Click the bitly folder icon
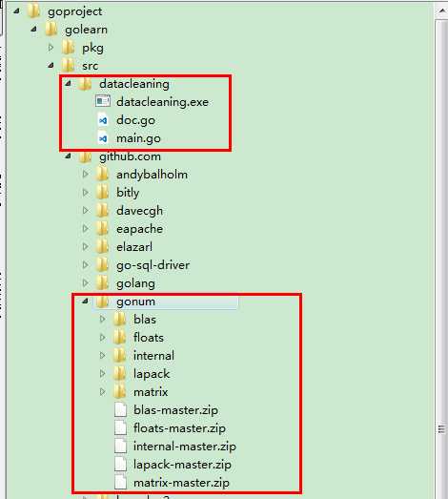This screenshot has height=499, width=448. [x=102, y=193]
